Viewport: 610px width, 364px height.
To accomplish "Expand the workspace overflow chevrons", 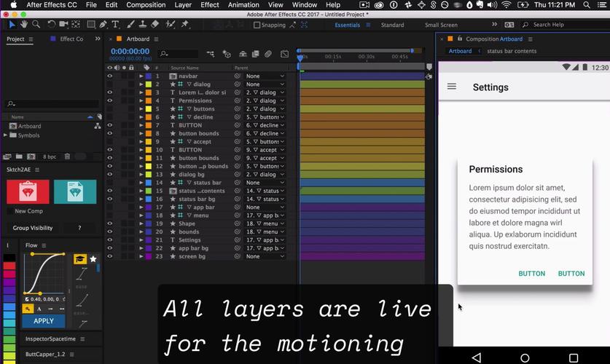I will coord(494,25).
